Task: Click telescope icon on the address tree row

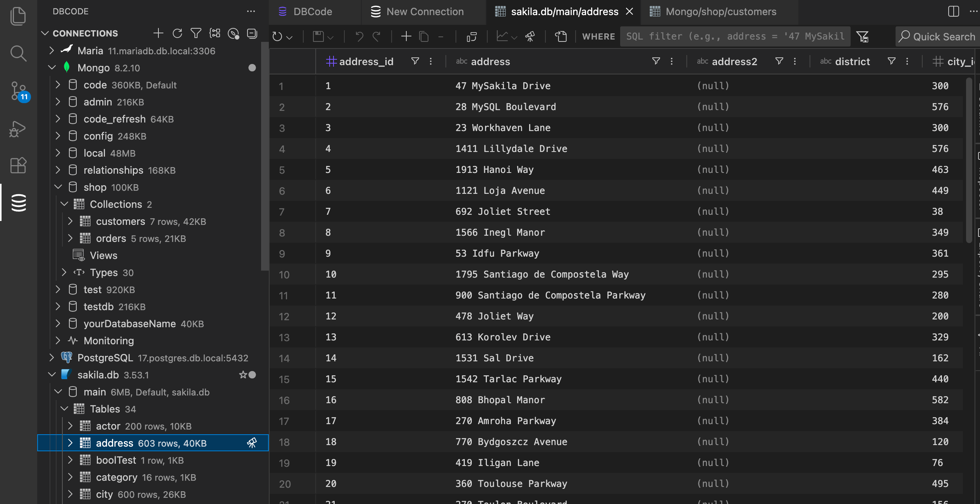Action: click(252, 443)
